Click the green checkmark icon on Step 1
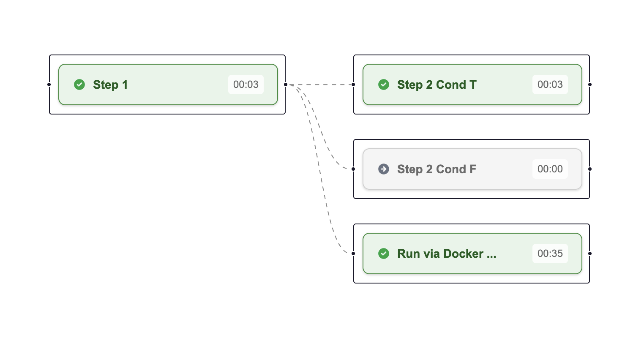Screen dimensions: 644x349 [79, 85]
